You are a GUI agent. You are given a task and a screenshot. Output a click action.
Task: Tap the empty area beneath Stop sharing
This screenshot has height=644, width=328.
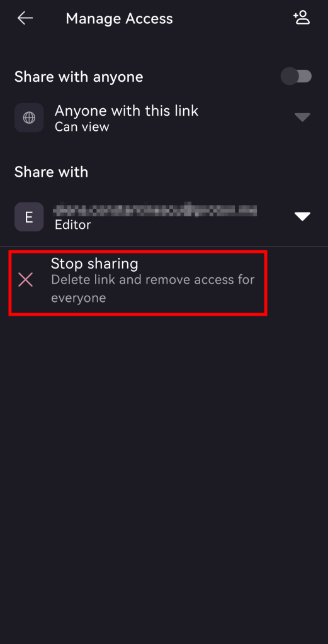(x=164, y=477)
